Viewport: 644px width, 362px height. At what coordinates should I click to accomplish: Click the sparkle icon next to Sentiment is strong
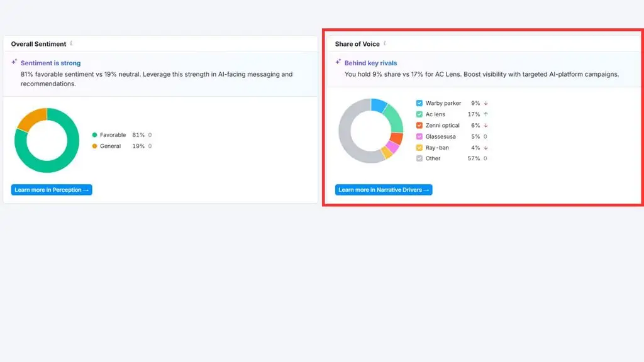[x=14, y=62]
